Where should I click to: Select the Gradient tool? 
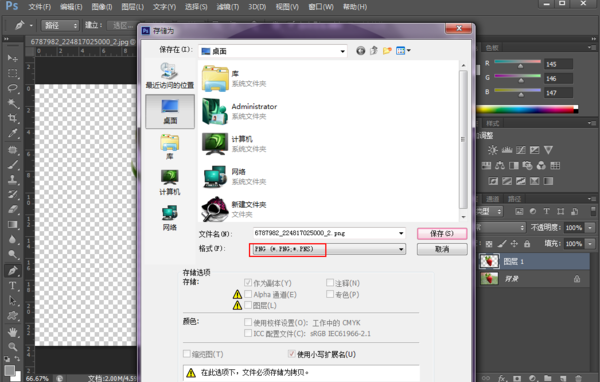coord(13,225)
